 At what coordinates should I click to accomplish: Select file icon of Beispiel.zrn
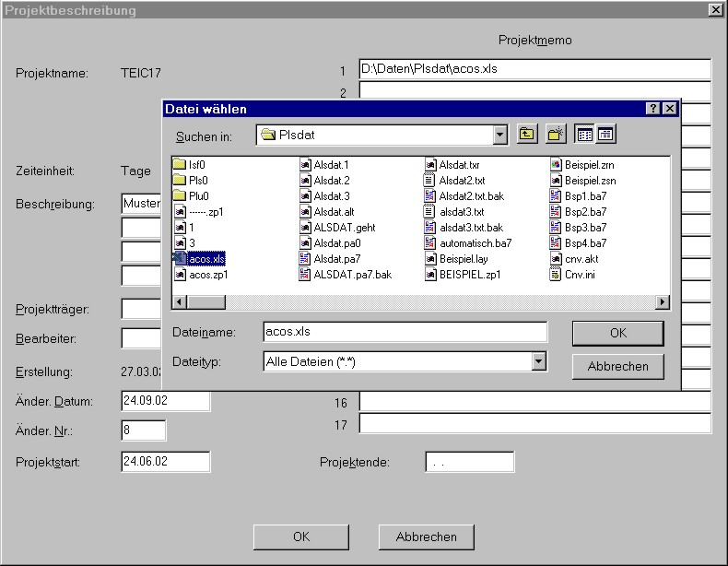click(x=556, y=164)
